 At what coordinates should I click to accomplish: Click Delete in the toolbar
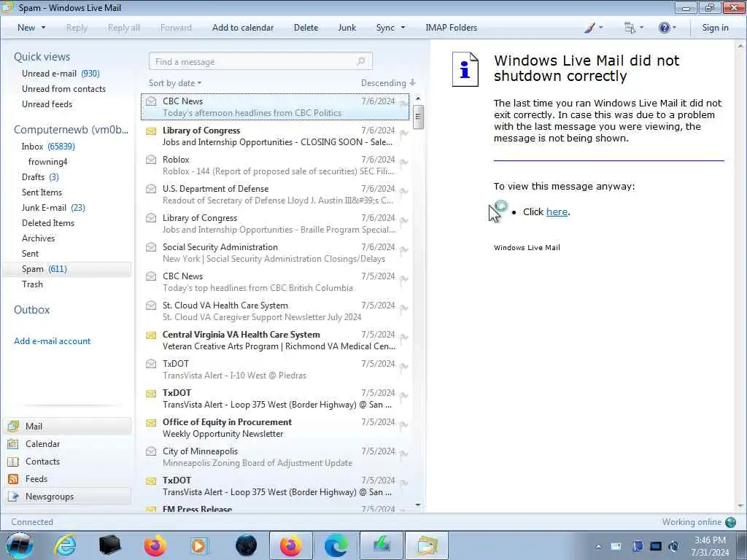pyautogui.click(x=306, y=28)
